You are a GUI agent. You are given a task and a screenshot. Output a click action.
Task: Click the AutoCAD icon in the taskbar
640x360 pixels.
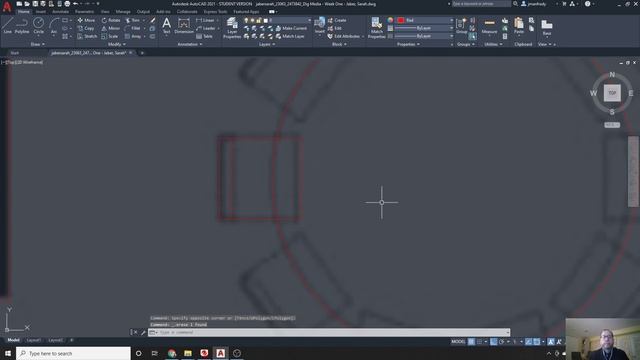[x=220, y=353]
